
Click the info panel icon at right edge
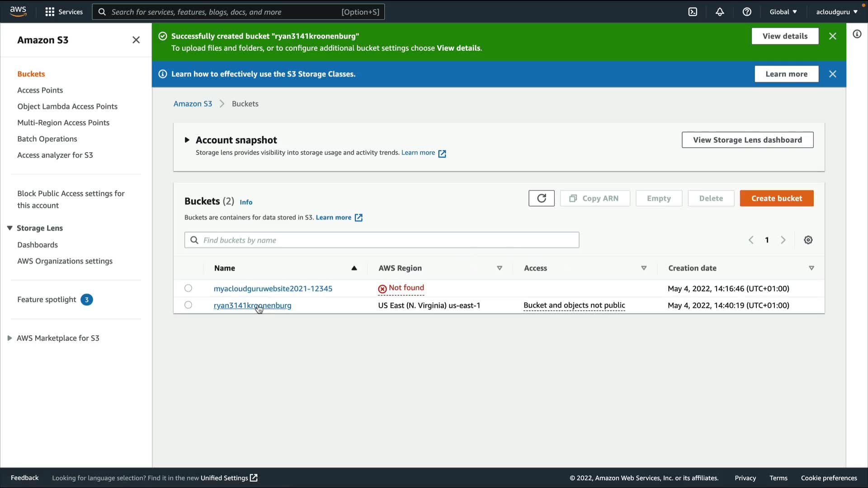coord(857,34)
